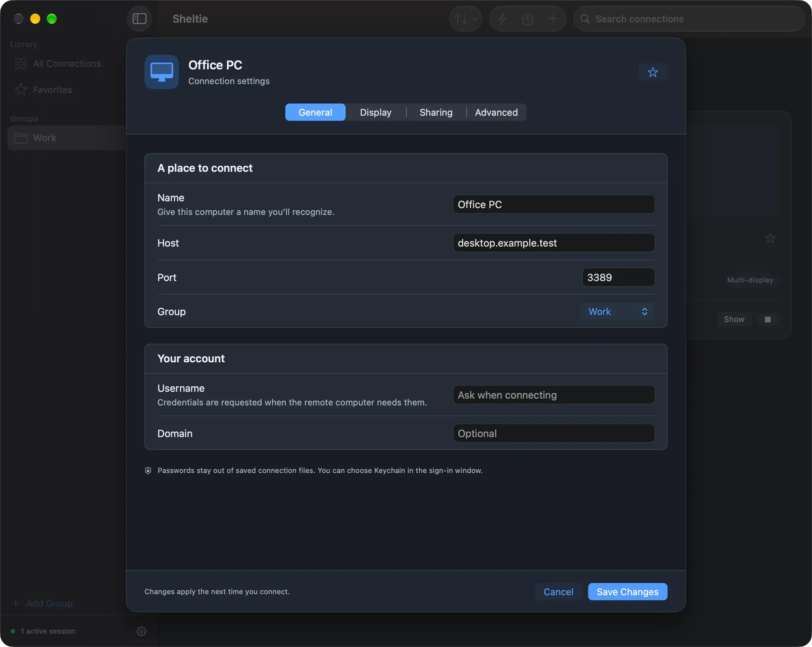Open settings gear icon in sidebar footer

[x=141, y=631]
